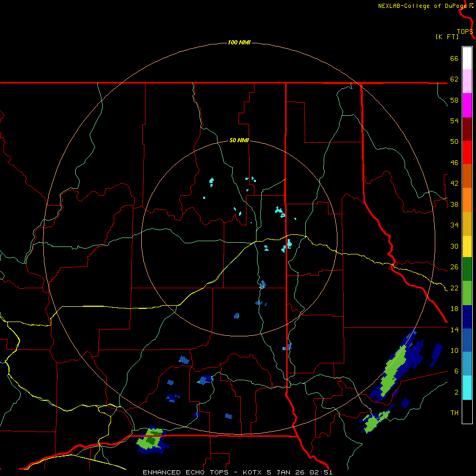Click the "30" legend value
This screenshot has height=476, width=476.
point(454,246)
